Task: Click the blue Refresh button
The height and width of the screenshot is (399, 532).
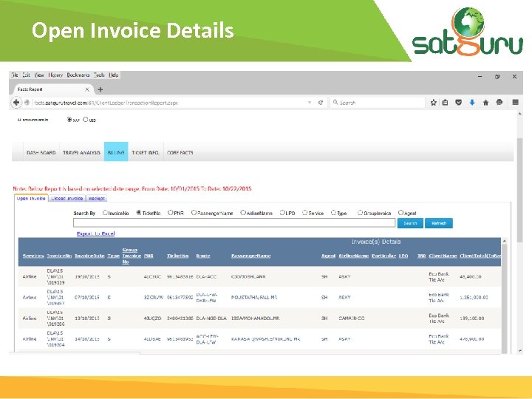Action: tap(439, 223)
